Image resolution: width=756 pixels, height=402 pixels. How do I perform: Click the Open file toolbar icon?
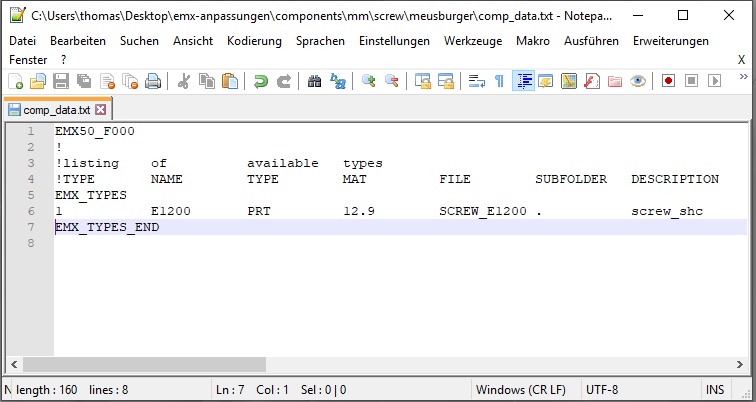pyautogui.click(x=38, y=81)
